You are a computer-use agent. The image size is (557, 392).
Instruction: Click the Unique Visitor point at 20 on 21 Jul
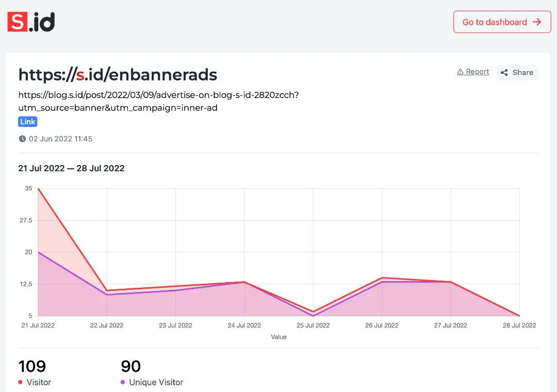pyautogui.click(x=38, y=252)
